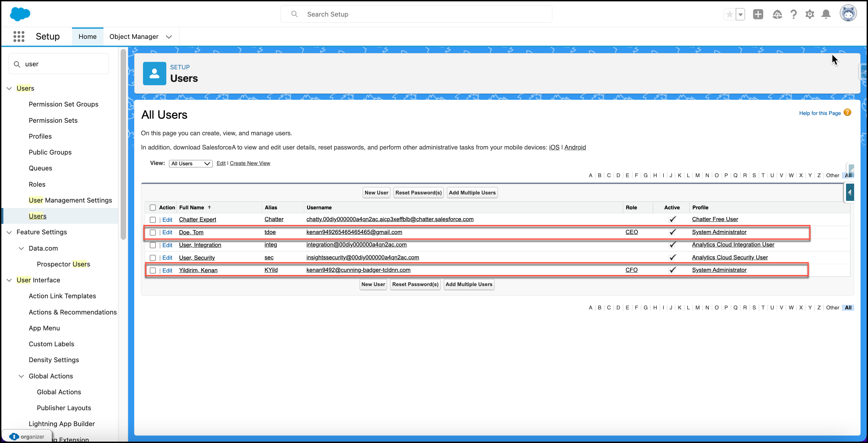Click the Create New View link

pyautogui.click(x=250, y=163)
